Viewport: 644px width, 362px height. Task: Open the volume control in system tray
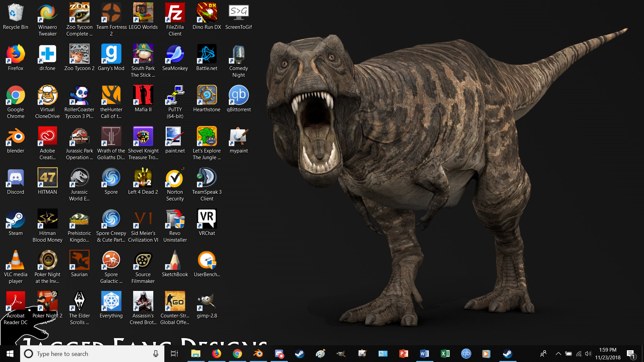[x=588, y=354]
